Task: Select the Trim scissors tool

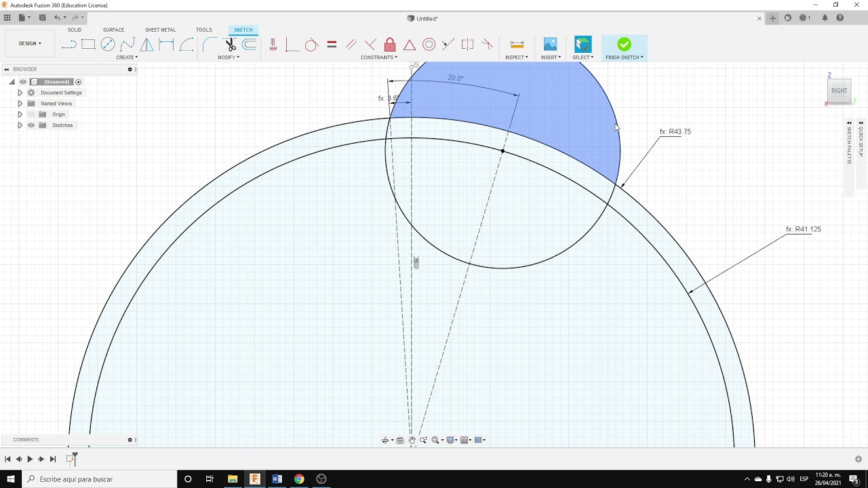Action: (230, 45)
